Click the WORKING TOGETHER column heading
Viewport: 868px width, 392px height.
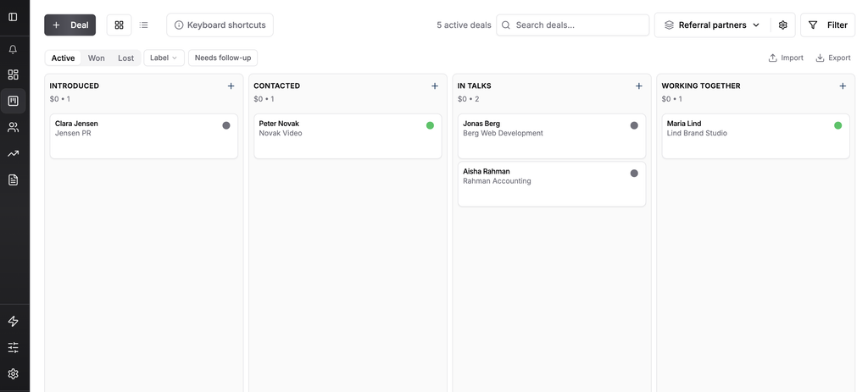coord(701,86)
